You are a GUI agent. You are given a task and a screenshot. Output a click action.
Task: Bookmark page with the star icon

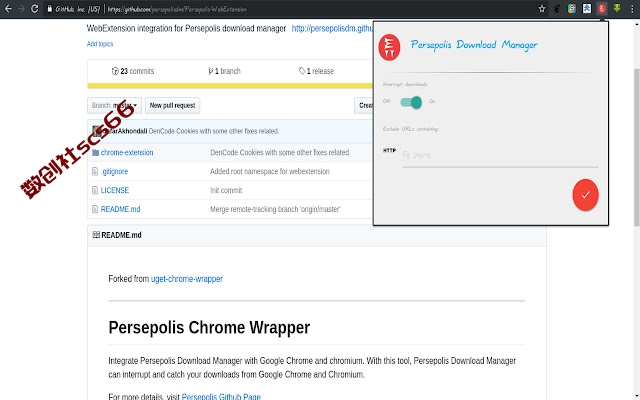tap(542, 9)
